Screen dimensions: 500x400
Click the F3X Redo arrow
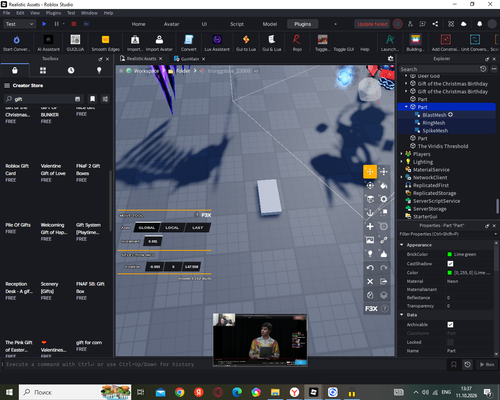pos(384,268)
